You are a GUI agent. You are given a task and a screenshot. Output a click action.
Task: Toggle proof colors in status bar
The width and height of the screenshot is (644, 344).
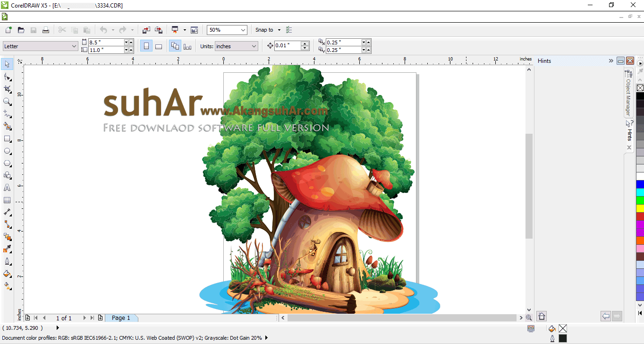point(531,328)
